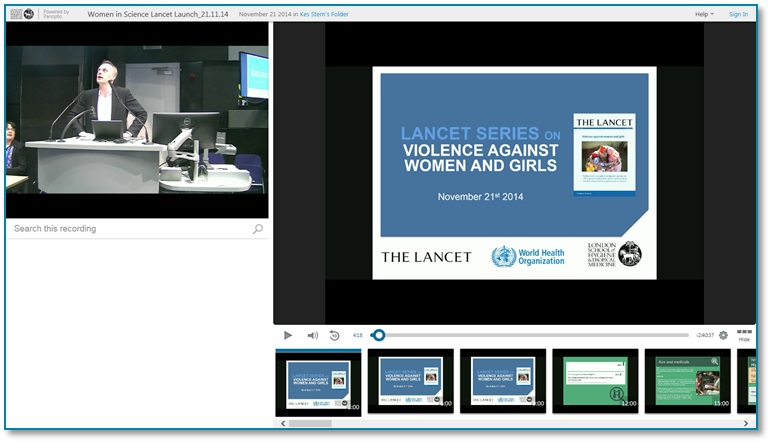771x443 pixels.
Task: Jump to the middle of the seek bar
Action: (x=530, y=335)
